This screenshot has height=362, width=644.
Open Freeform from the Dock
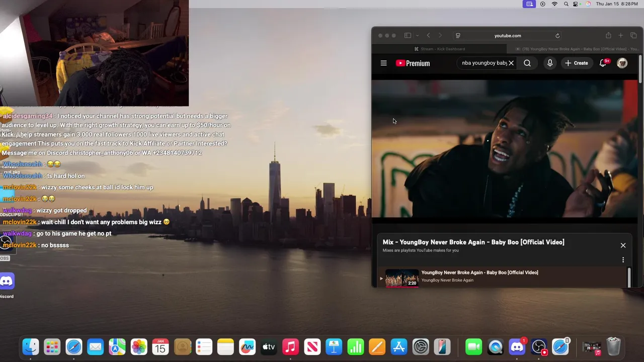[x=247, y=347]
